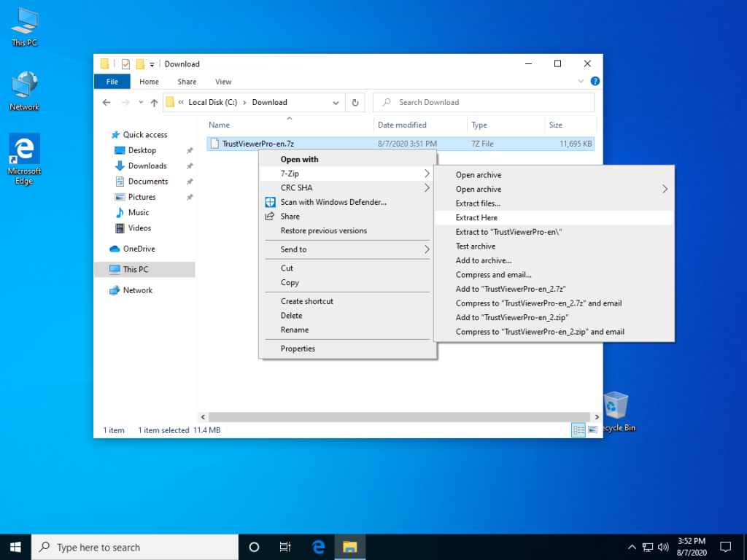747x560 pixels.
Task: Click the Windows Start button
Action: tap(15, 547)
